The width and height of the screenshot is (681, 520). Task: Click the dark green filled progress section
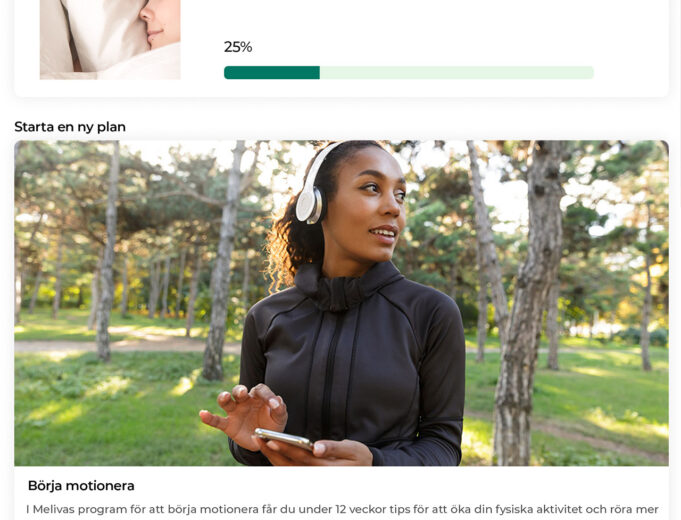[272, 73]
